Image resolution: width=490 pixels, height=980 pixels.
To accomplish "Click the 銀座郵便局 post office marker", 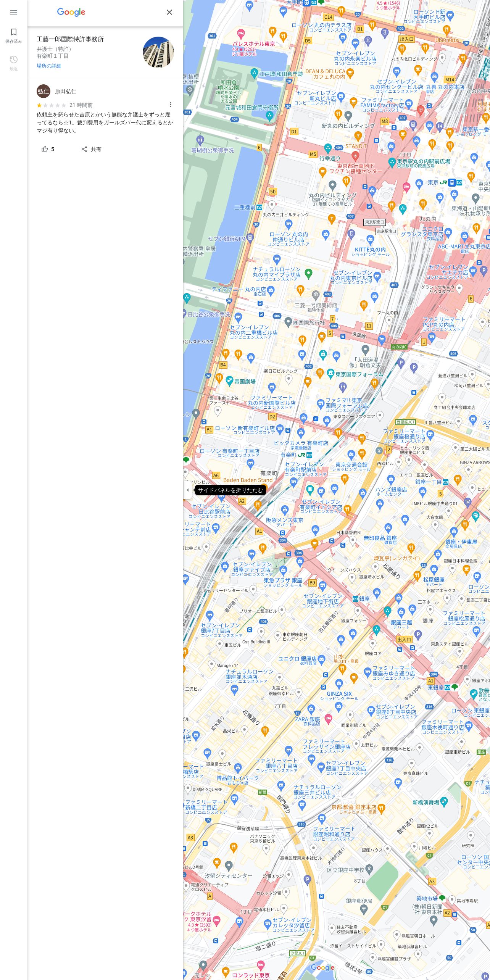I will [363, 909].
